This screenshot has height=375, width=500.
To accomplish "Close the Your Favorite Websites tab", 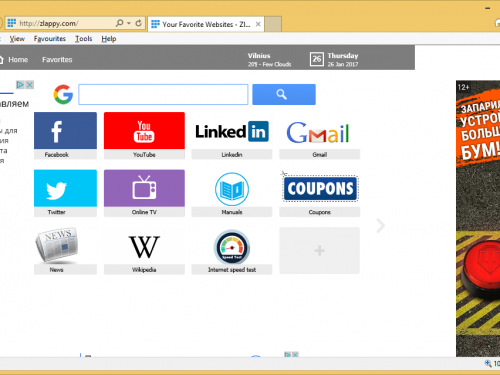I will 258,24.
